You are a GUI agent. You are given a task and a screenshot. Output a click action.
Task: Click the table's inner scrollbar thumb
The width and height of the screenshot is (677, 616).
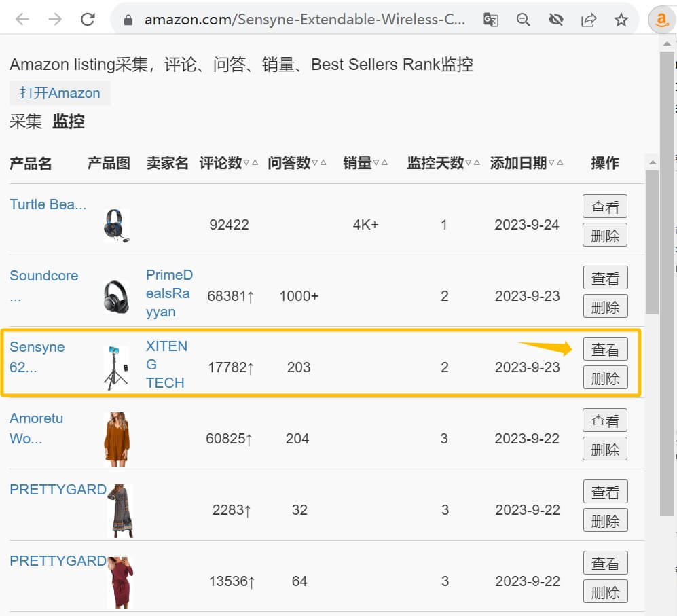click(x=653, y=242)
